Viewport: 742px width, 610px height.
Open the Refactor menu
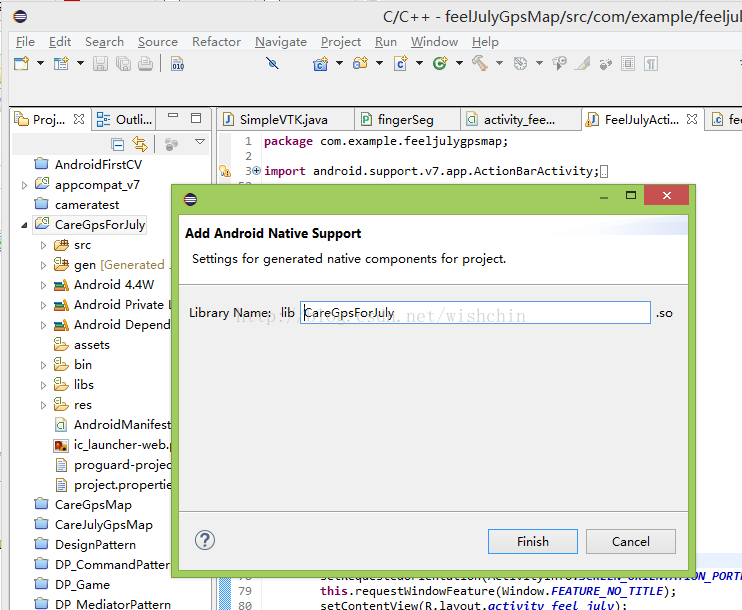216,42
